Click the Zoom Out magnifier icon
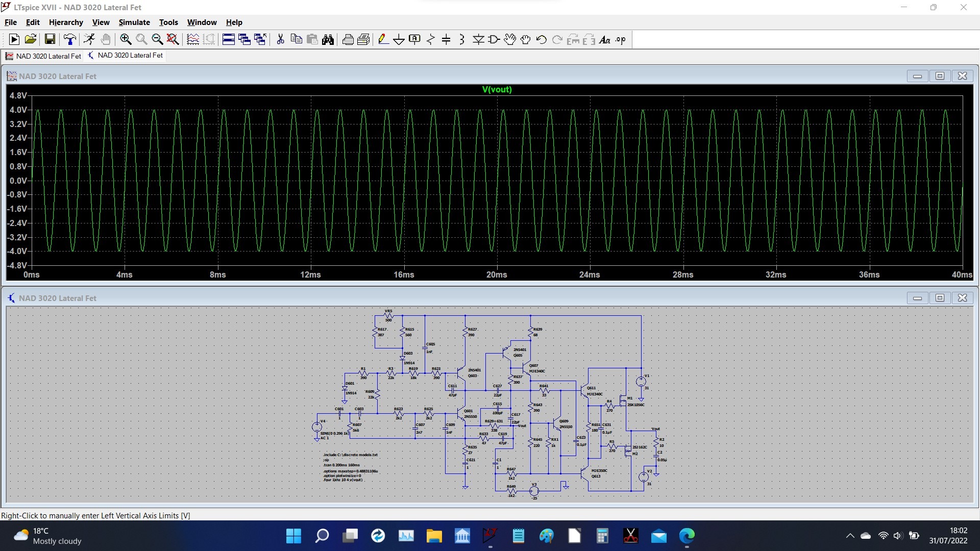This screenshot has width=980, height=551. pyautogui.click(x=157, y=39)
